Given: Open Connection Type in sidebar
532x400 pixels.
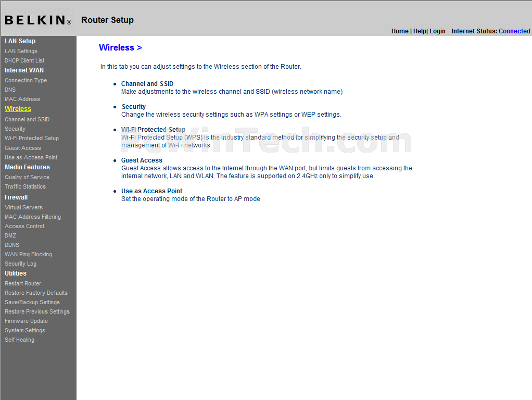Looking at the screenshot, I should (x=26, y=81).
